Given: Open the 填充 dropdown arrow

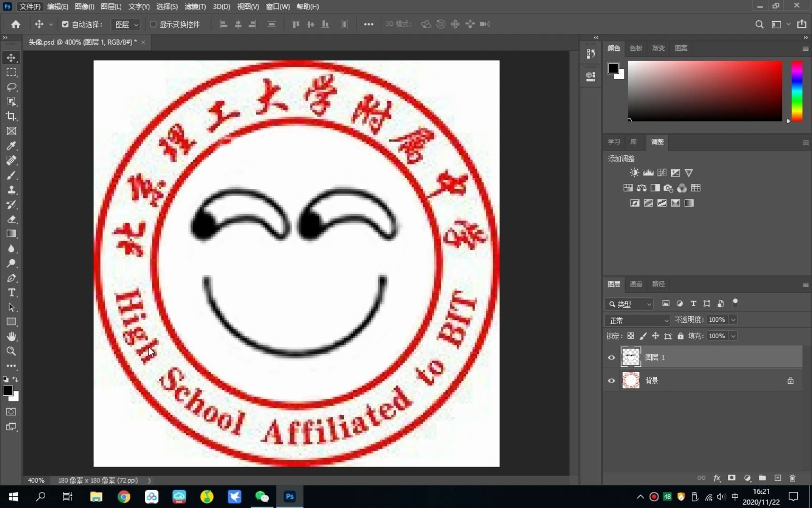Looking at the screenshot, I should tap(733, 336).
